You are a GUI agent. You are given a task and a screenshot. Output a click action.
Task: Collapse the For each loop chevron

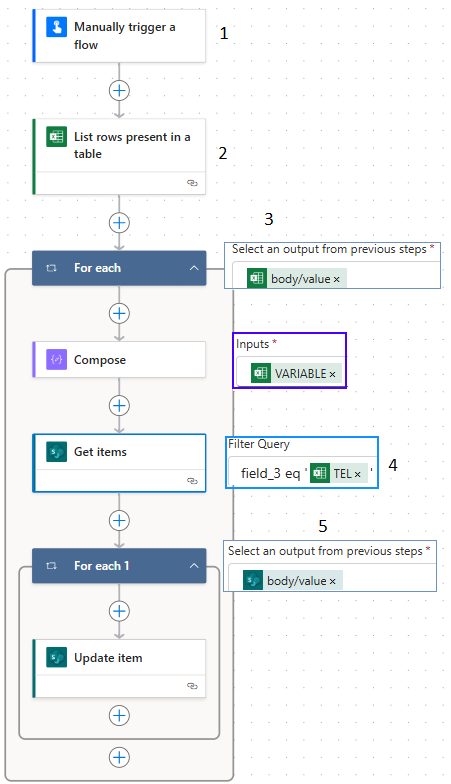click(x=194, y=268)
